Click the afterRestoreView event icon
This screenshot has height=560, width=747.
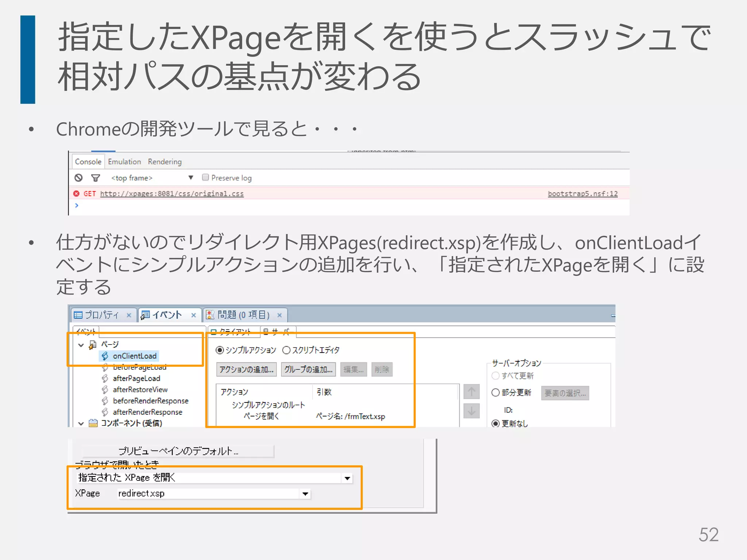[x=105, y=390]
